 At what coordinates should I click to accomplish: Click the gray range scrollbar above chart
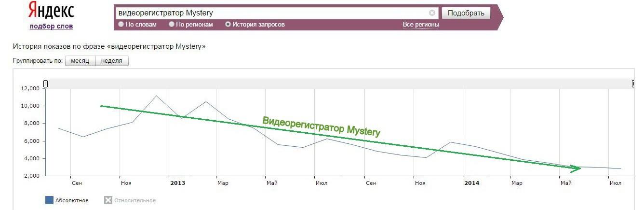coord(339,84)
